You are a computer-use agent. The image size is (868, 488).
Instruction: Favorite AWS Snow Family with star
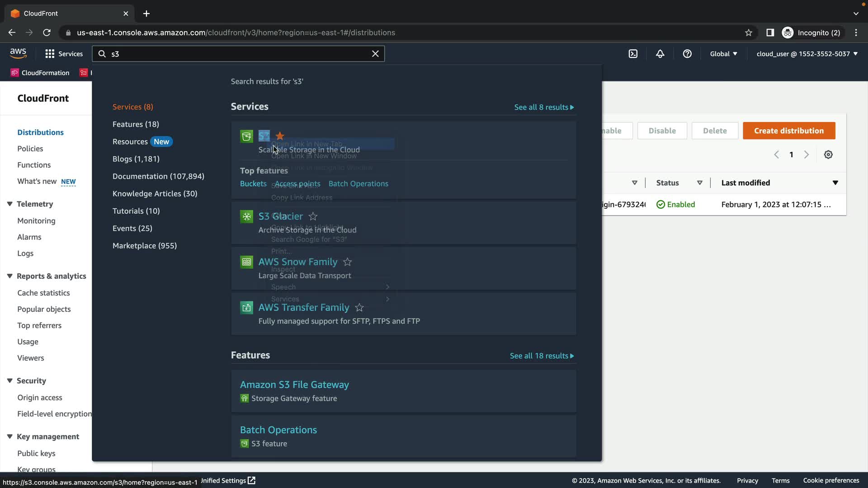[347, 262]
